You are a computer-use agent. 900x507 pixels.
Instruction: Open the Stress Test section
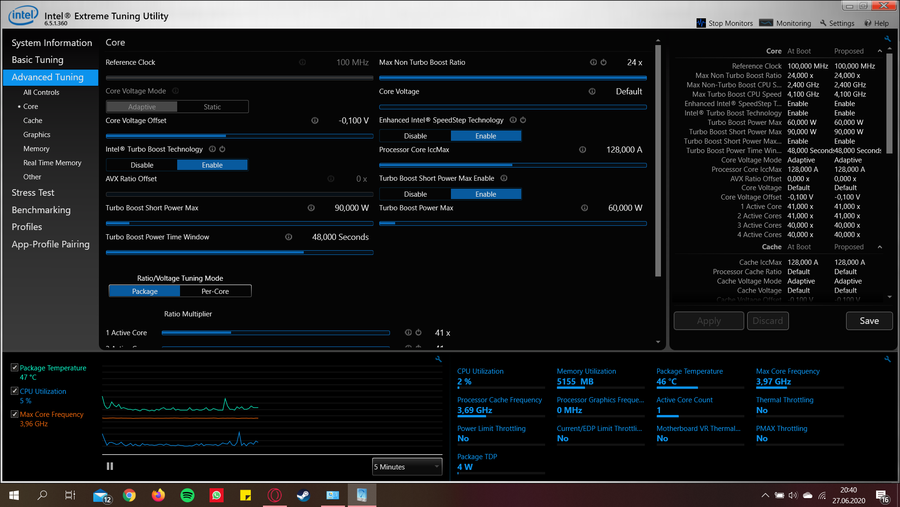tap(33, 193)
